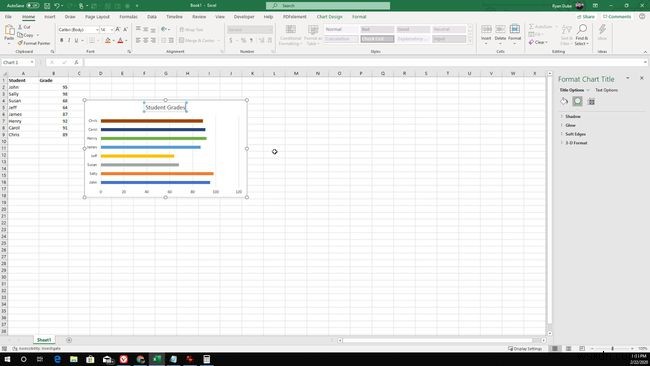650x366 pixels.
Task: Toggle Bold formatting
Action: 61,40
